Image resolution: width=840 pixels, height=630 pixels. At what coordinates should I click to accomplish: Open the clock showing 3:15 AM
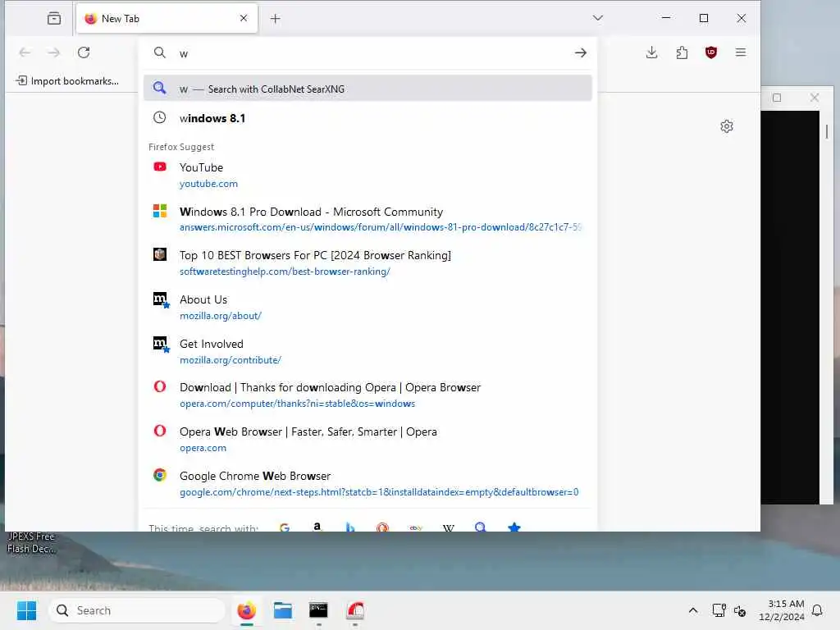pyautogui.click(x=782, y=610)
